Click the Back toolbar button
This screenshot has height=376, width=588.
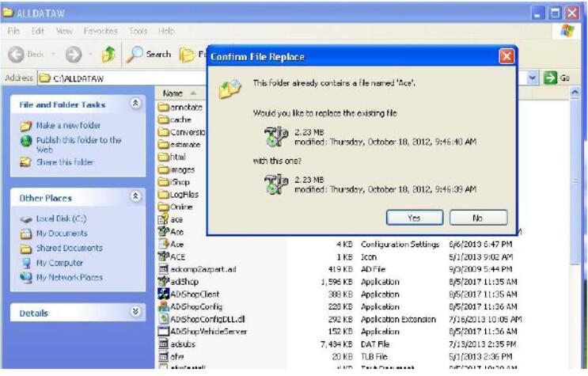[x=26, y=55]
